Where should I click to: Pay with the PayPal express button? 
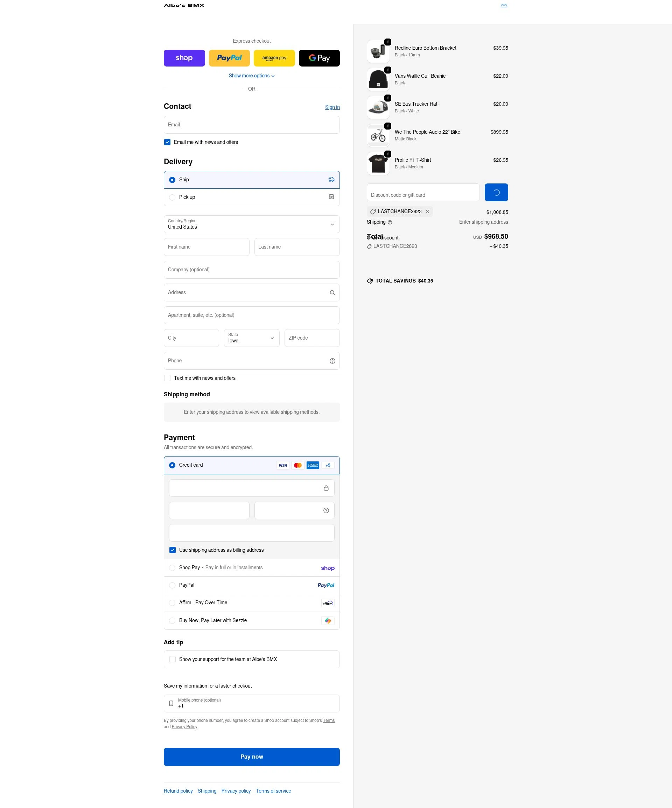click(x=229, y=58)
